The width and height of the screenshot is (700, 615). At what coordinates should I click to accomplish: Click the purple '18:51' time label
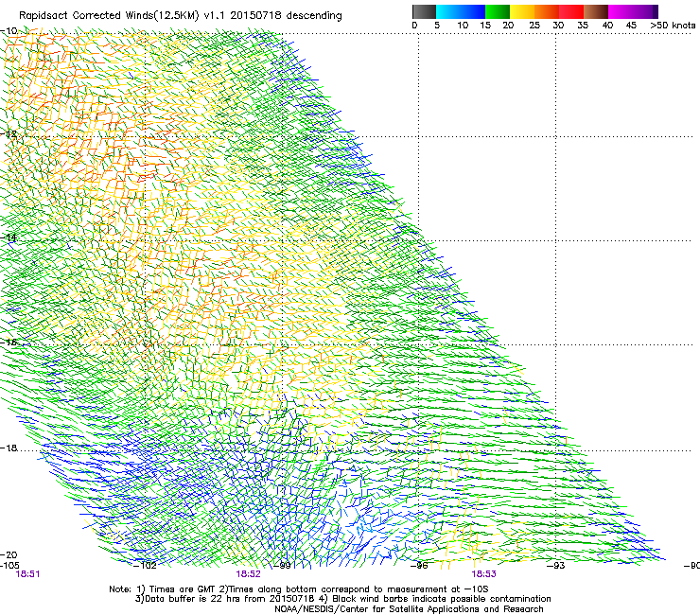(27, 574)
